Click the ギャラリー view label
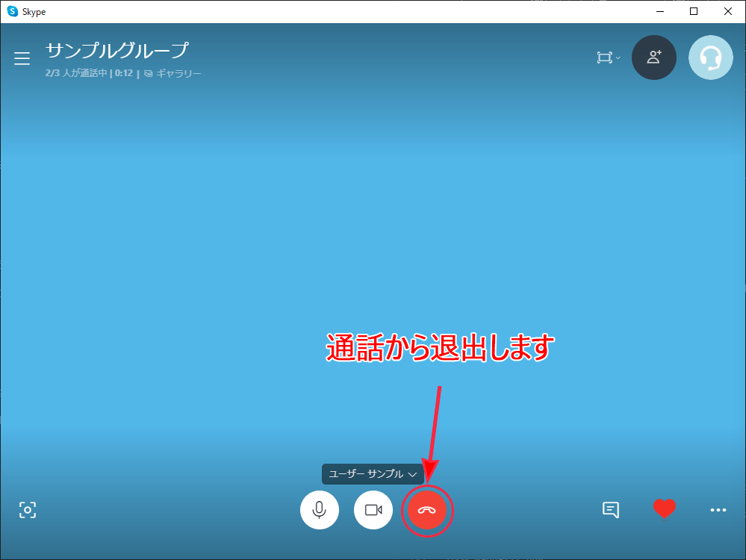 click(x=178, y=74)
